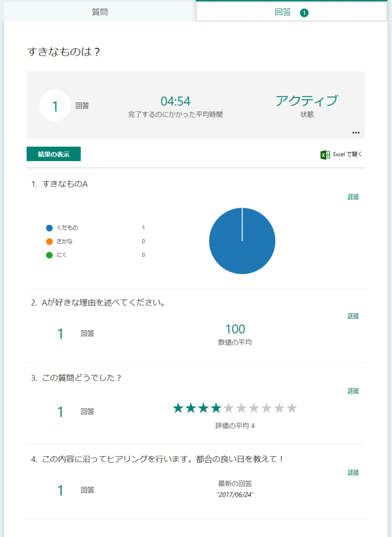Open 詳細 for question 3 rating
392x537 pixels.
[353, 391]
